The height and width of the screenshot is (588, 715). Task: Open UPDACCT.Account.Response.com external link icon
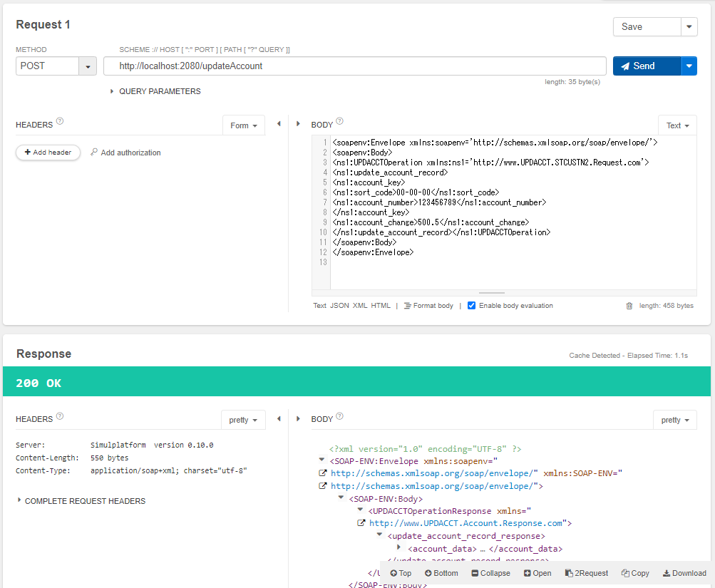pos(361,523)
